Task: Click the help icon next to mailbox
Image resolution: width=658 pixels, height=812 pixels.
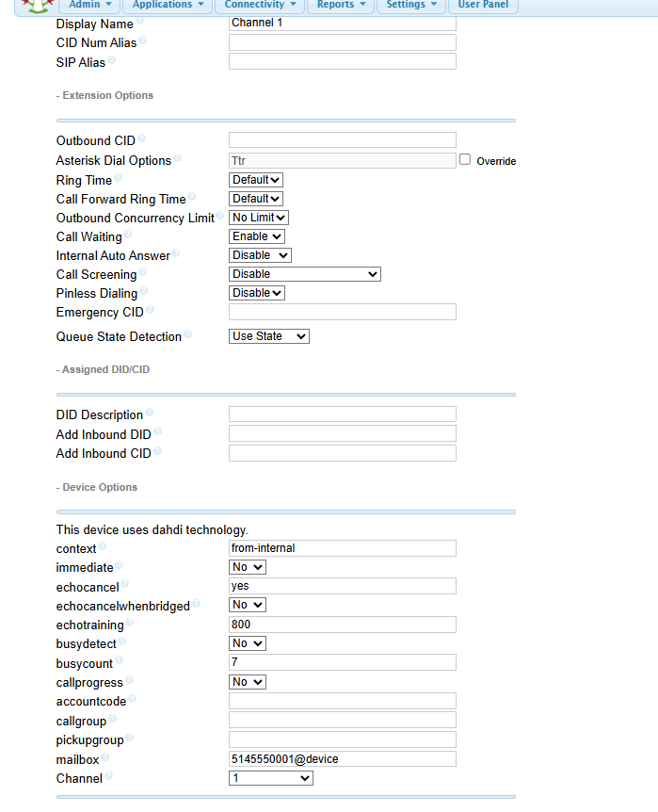Action: tap(105, 756)
